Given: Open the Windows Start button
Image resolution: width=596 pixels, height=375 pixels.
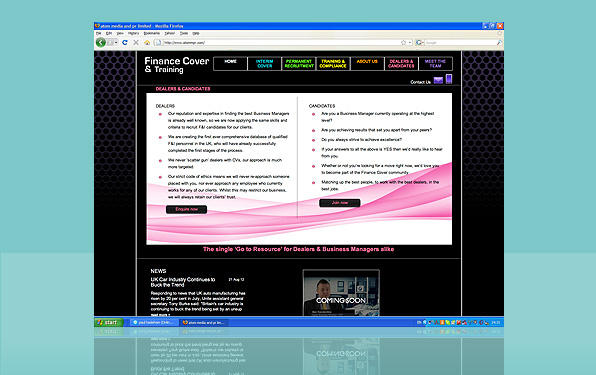Looking at the screenshot, I should click(109, 322).
